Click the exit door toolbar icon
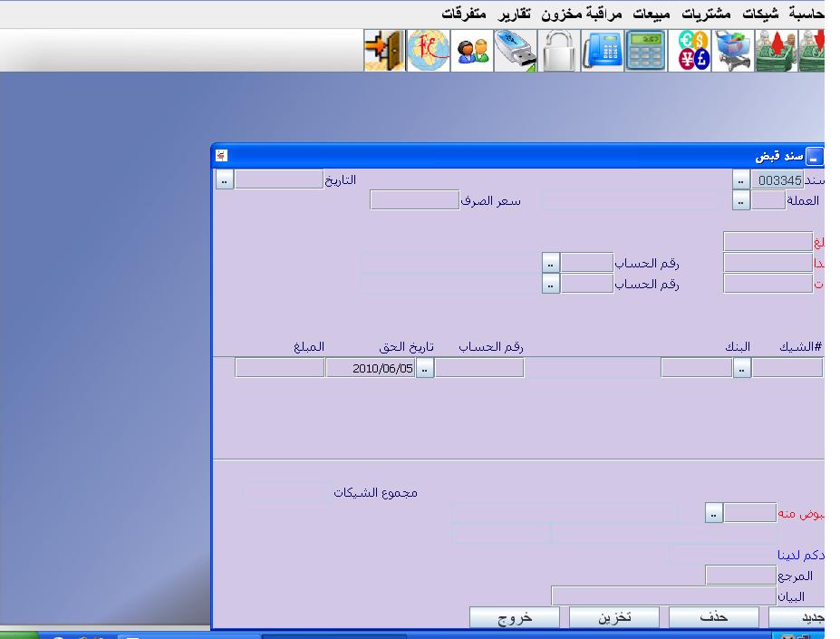Screen dimensions: 840x639 384,51
